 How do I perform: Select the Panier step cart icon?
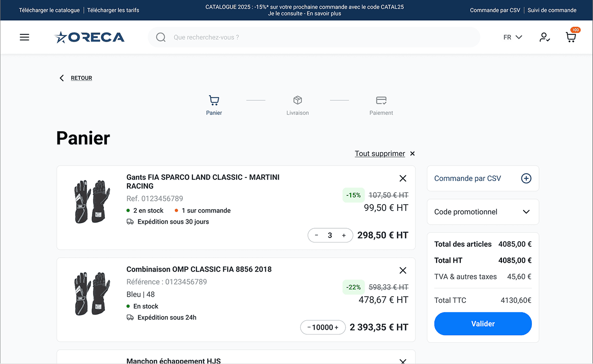[x=214, y=100]
